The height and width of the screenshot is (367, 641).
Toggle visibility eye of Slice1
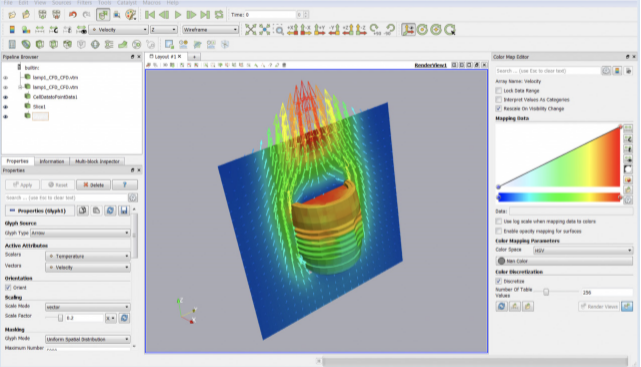(x=6, y=107)
